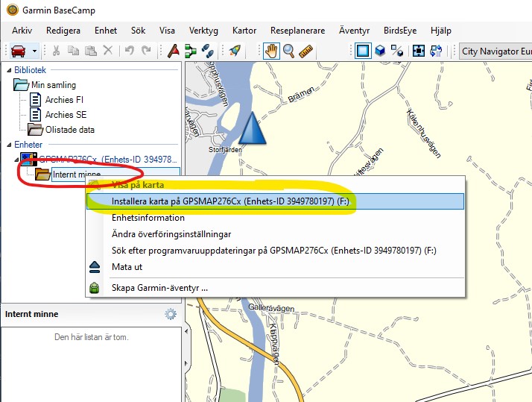Select the hand pan tool
532x402 pixels.
[272, 51]
